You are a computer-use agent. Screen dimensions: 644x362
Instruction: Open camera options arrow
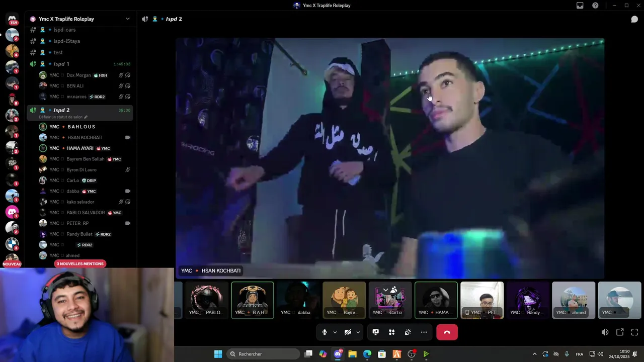(x=358, y=332)
